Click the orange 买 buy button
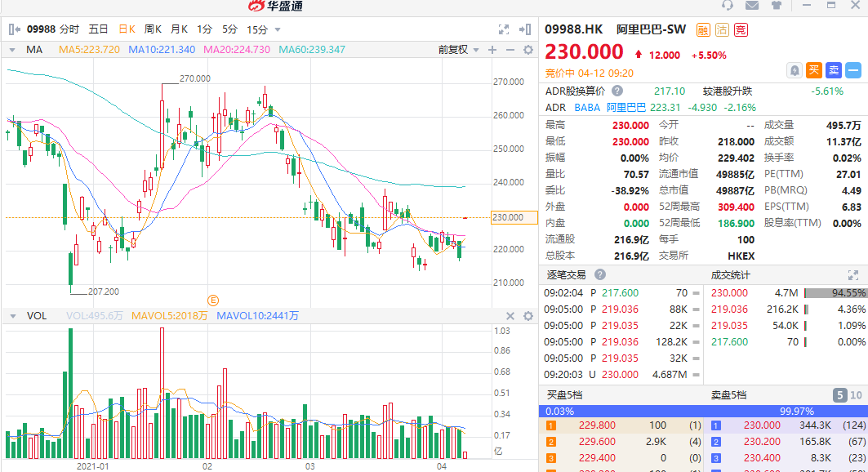Viewport: 868px width, 472px height. coord(814,70)
